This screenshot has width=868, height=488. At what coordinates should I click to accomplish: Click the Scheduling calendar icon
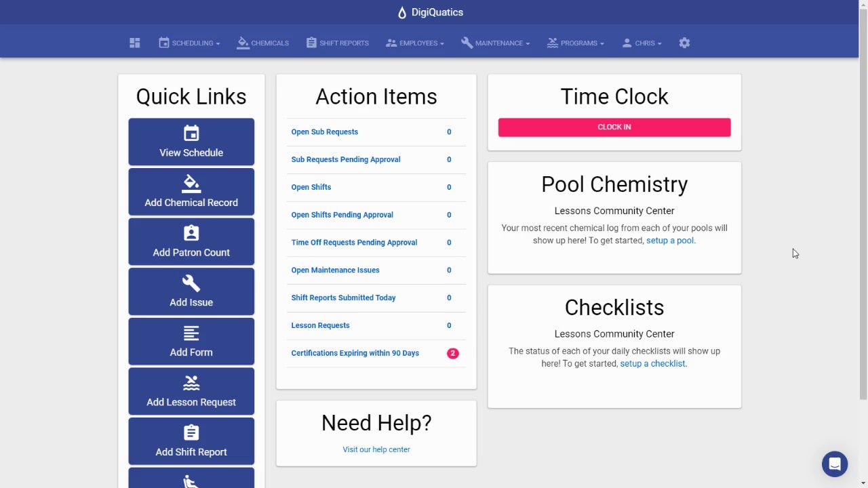(164, 43)
